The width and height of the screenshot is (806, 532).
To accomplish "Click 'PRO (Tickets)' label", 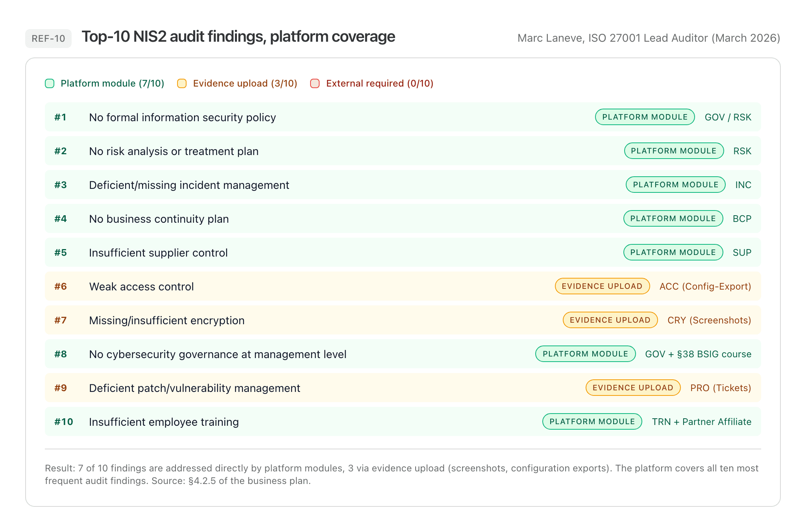I will point(721,388).
